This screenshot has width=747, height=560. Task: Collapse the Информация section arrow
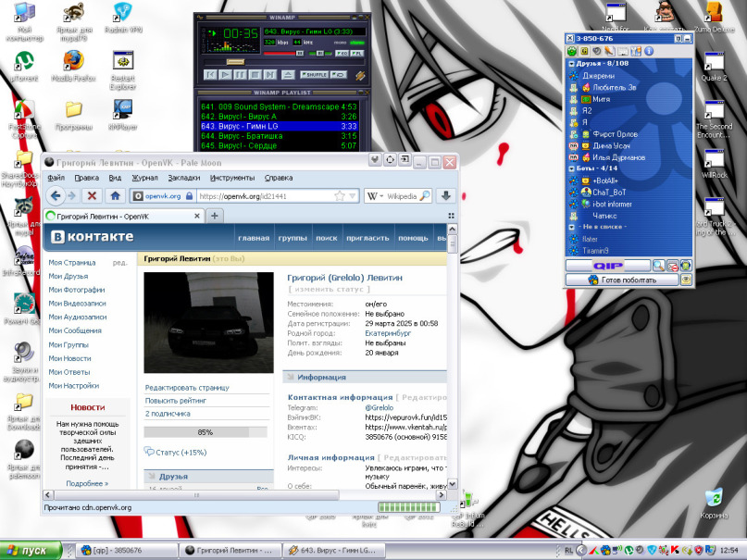coord(290,377)
